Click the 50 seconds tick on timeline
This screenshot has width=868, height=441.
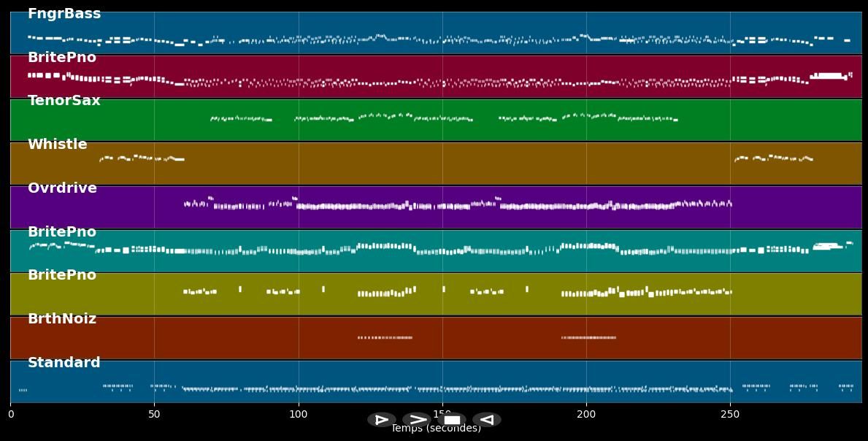154,415
